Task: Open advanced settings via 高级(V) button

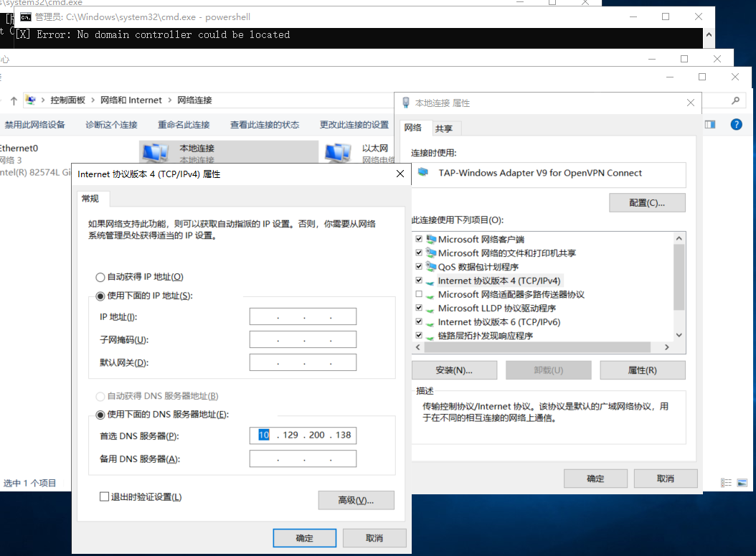Action: (356, 500)
